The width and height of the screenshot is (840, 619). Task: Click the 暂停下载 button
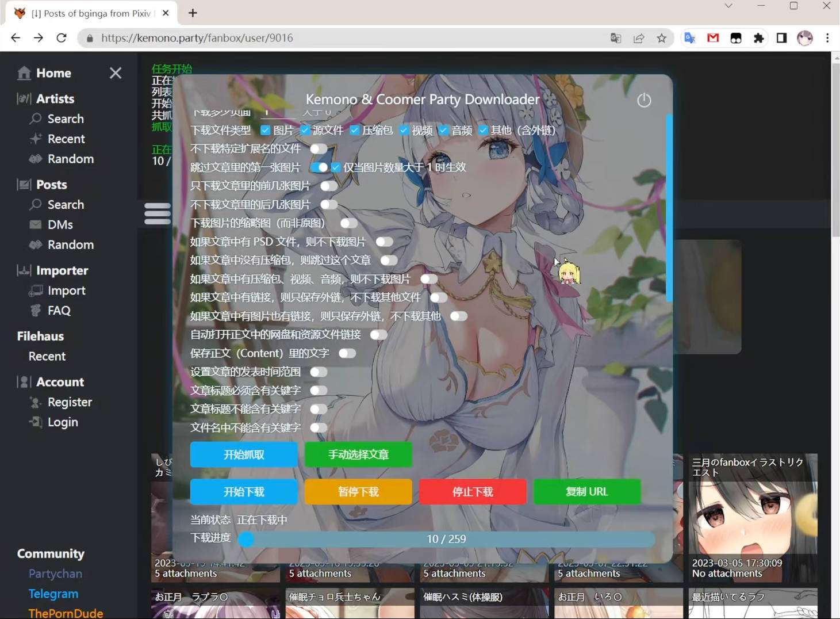point(358,492)
